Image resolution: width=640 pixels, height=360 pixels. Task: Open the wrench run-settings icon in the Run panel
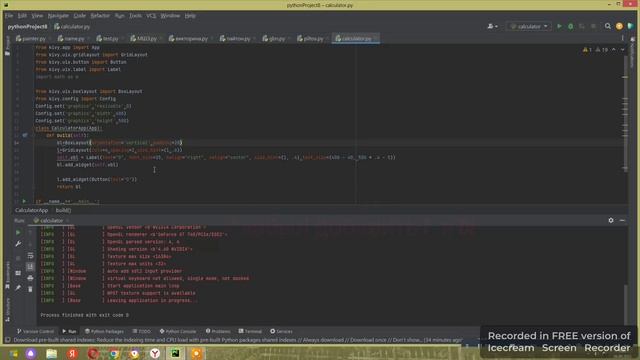coord(18,244)
